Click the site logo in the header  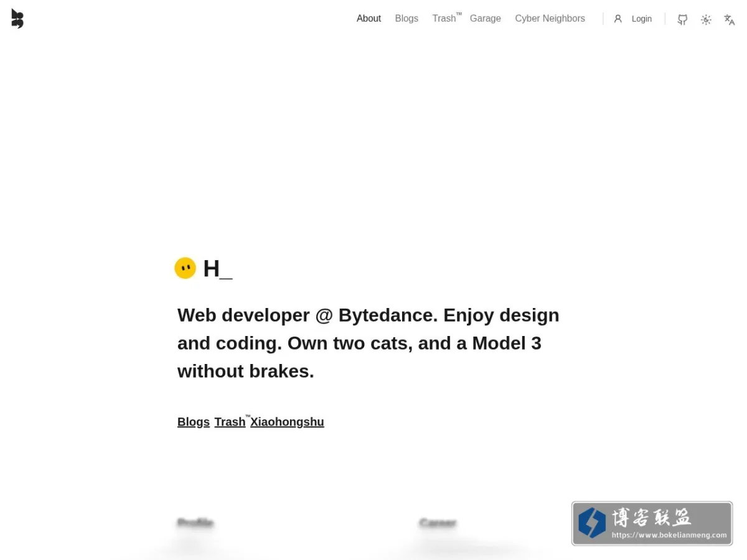point(17,19)
